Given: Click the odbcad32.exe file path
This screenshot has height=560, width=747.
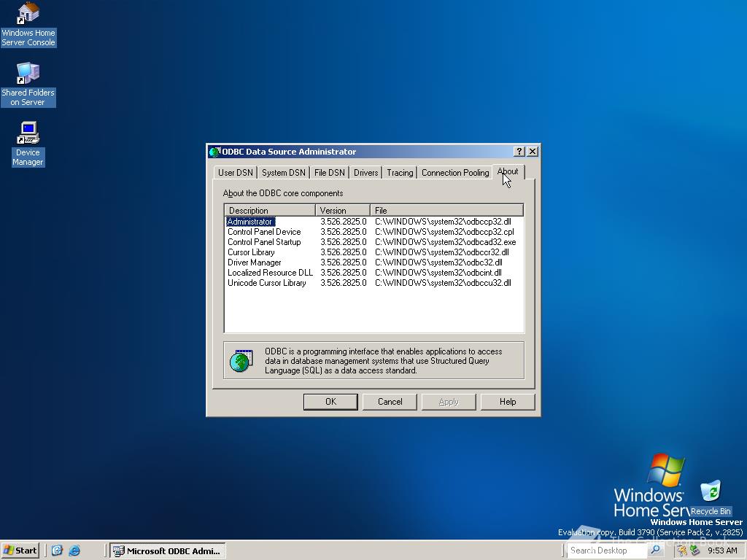Looking at the screenshot, I should click(x=446, y=242).
